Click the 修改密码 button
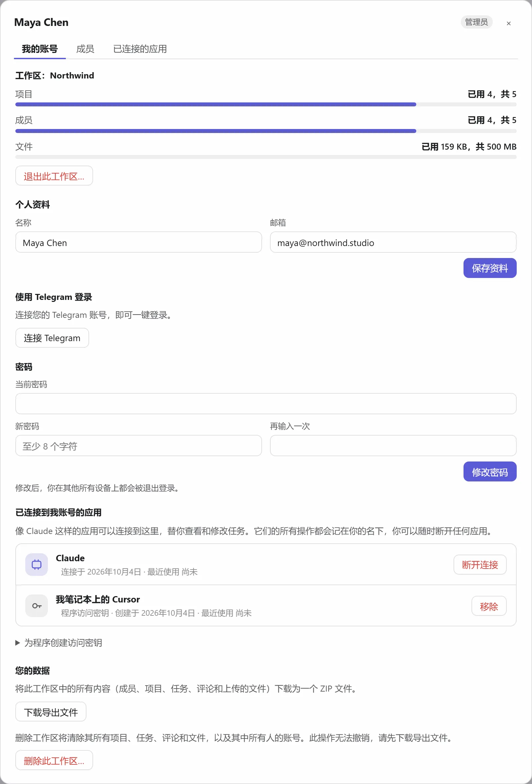 tap(490, 471)
